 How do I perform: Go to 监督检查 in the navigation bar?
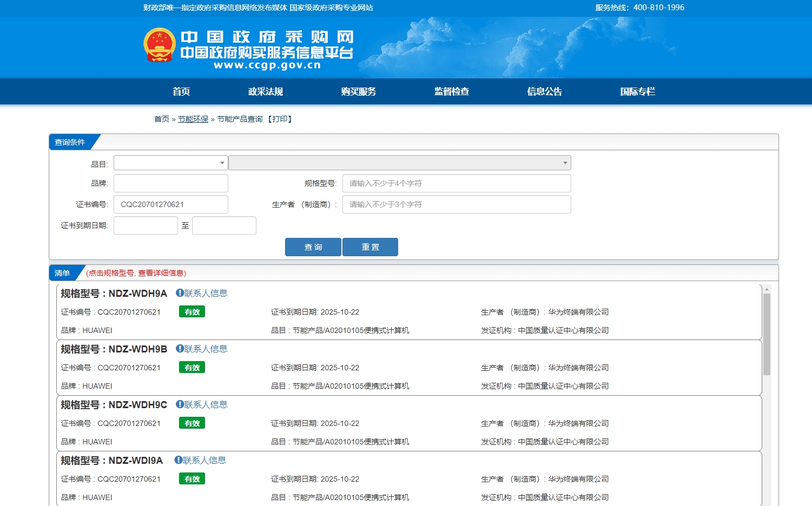[x=451, y=91]
